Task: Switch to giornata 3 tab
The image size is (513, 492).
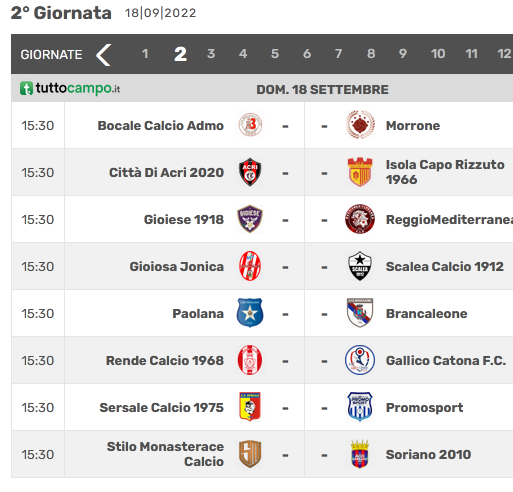Action: coord(211,54)
